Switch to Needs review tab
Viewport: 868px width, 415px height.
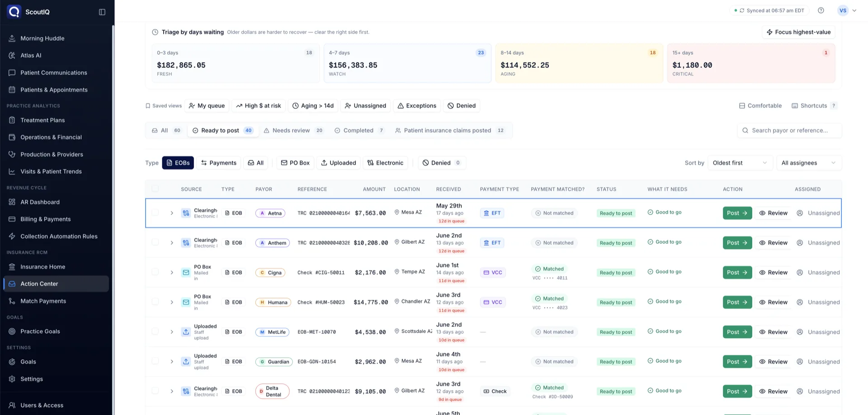(x=293, y=131)
